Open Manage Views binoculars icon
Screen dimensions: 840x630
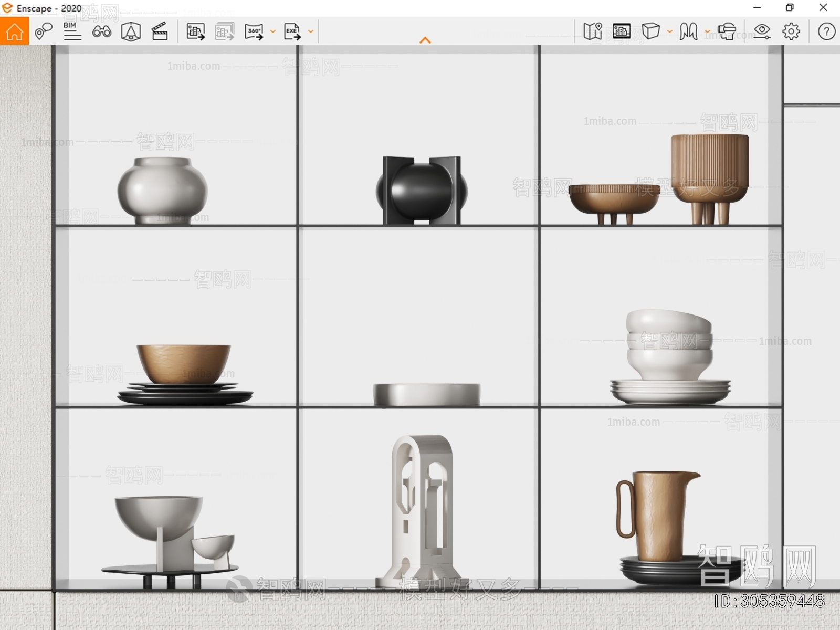[101, 32]
